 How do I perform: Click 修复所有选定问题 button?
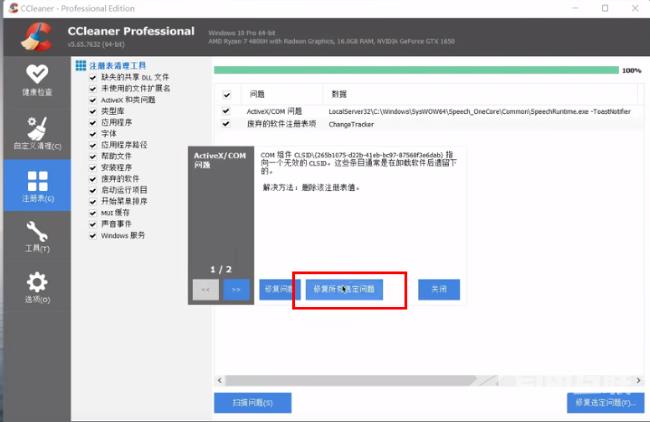(x=344, y=289)
